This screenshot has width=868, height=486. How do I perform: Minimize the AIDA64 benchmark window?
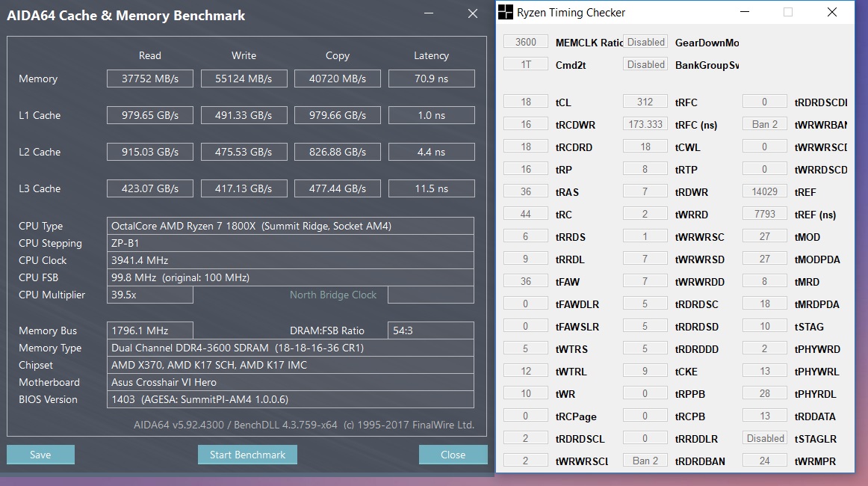tap(429, 13)
